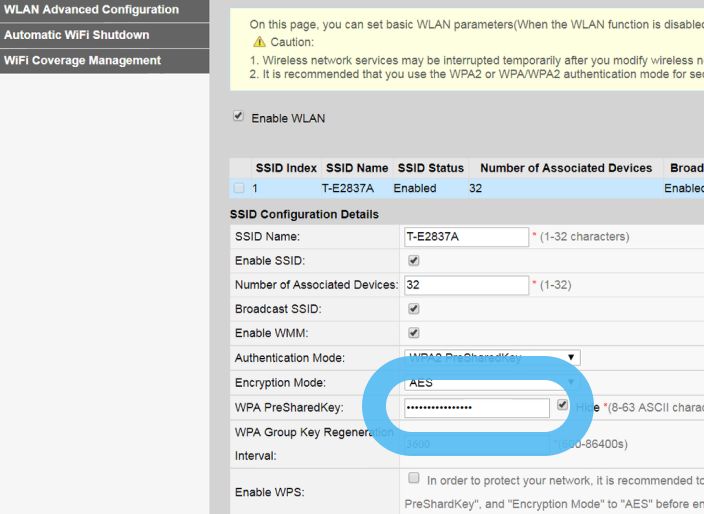Tick the checkbox in SSID row 1
The image size is (704, 514).
[239, 188]
